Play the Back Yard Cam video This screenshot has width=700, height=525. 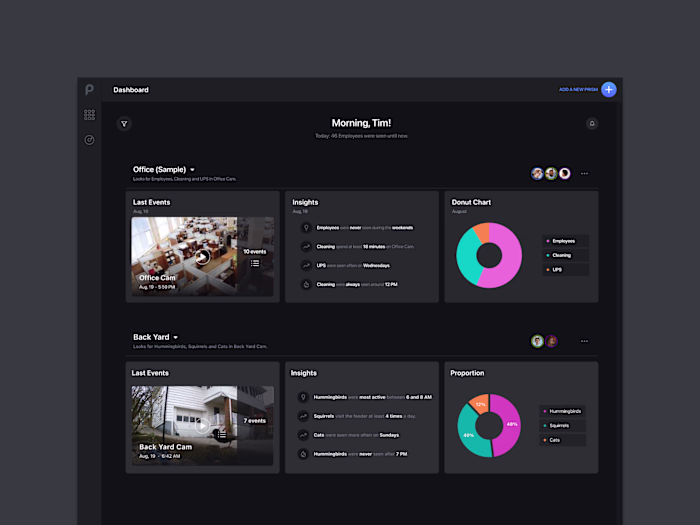(x=202, y=426)
